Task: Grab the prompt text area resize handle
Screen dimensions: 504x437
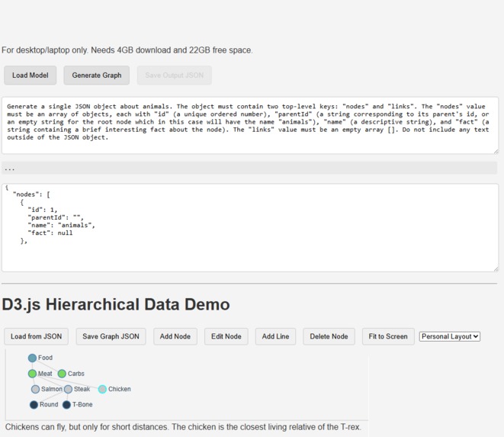Action: click(x=496, y=151)
